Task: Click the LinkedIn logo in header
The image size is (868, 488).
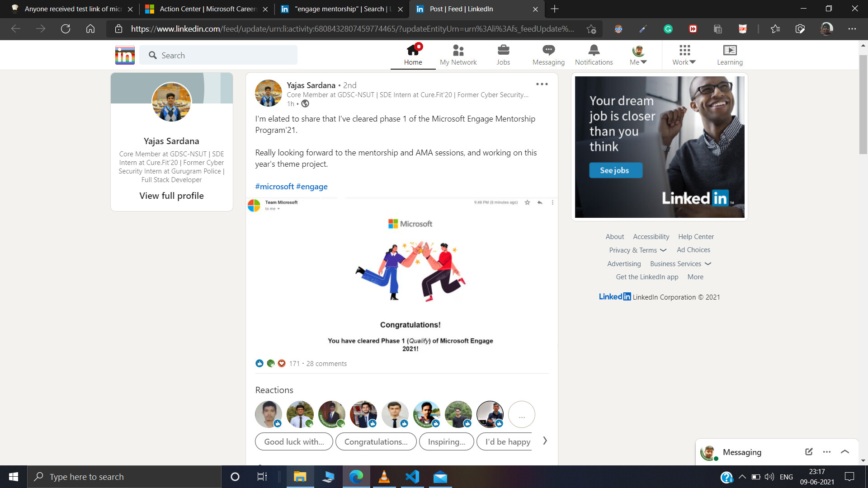Action: 125,55
